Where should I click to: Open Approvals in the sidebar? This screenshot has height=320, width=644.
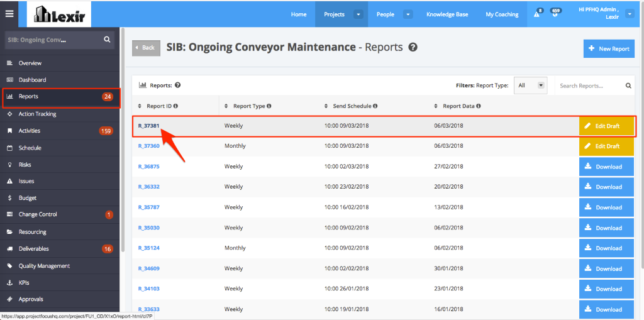tap(60, 299)
